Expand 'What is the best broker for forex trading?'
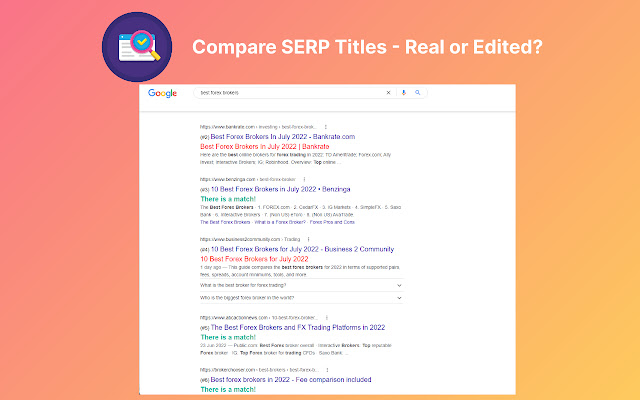 tap(301, 285)
